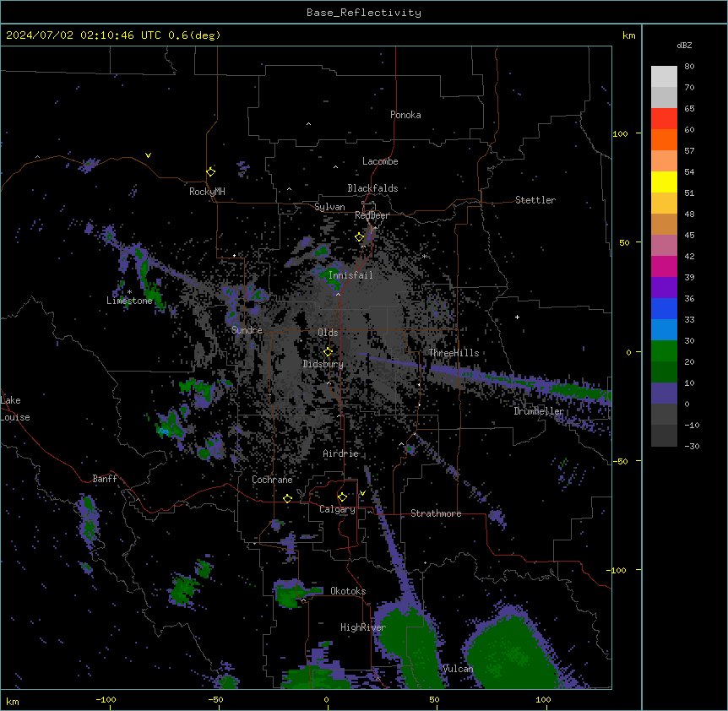The width and height of the screenshot is (728, 711).
Task: Select the Blackfalds city label
Action: click(x=372, y=188)
